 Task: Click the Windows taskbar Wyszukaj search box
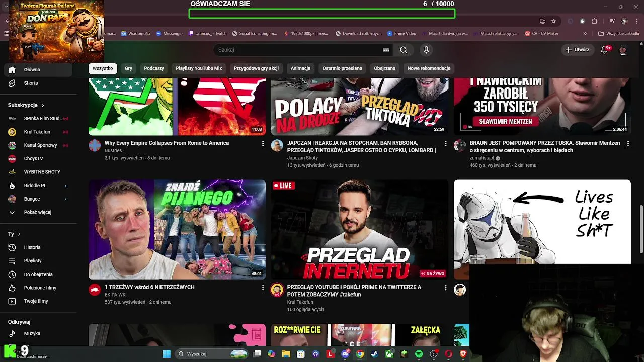(212, 354)
